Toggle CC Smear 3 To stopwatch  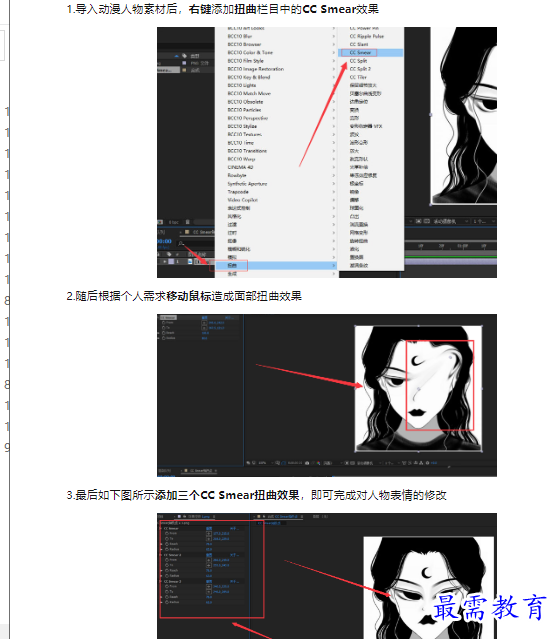point(167,592)
